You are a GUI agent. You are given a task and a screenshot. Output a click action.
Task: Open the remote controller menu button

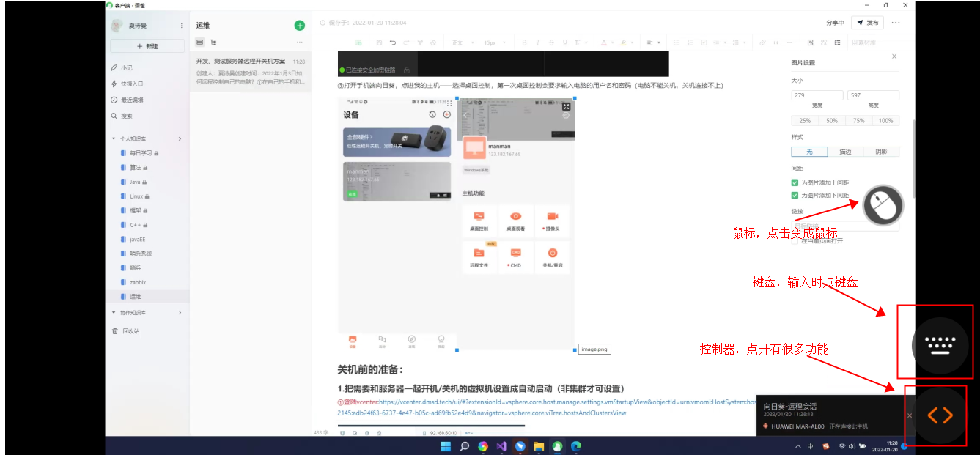tap(940, 415)
